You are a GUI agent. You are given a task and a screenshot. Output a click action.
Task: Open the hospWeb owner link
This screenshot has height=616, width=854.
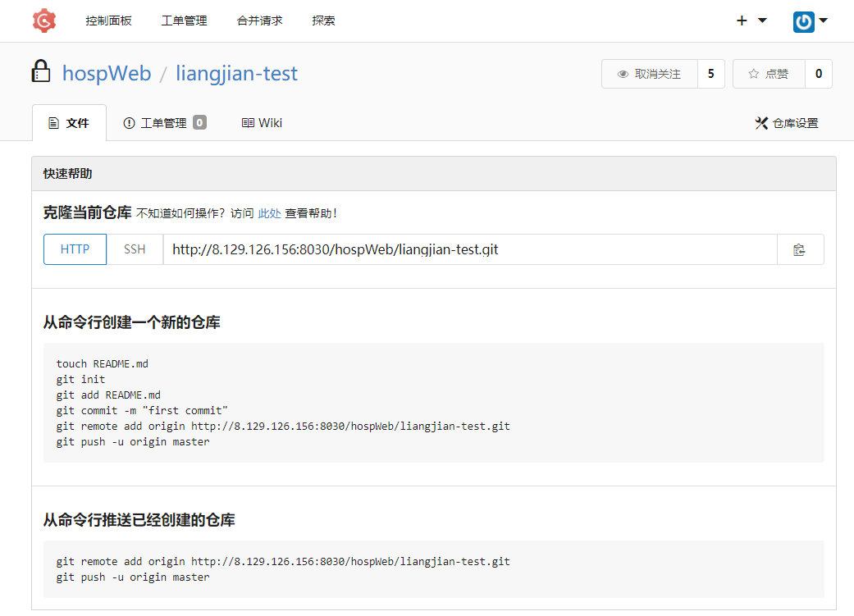107,74
